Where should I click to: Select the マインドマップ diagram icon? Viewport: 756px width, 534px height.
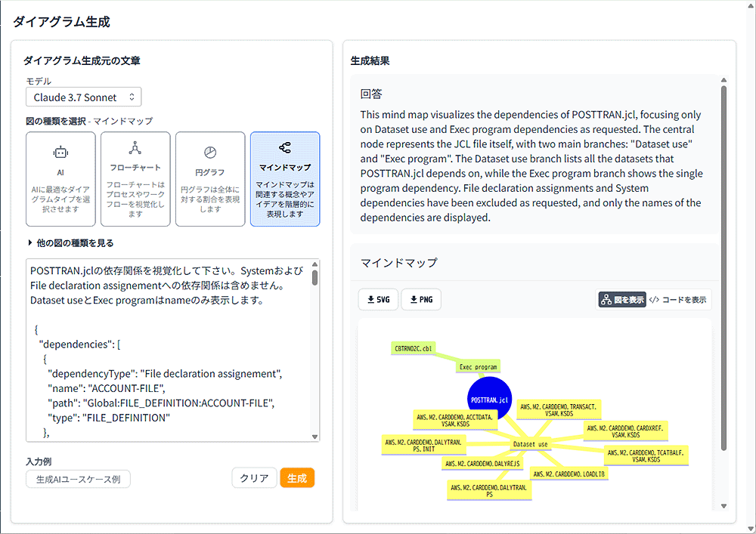pos(284,148)
